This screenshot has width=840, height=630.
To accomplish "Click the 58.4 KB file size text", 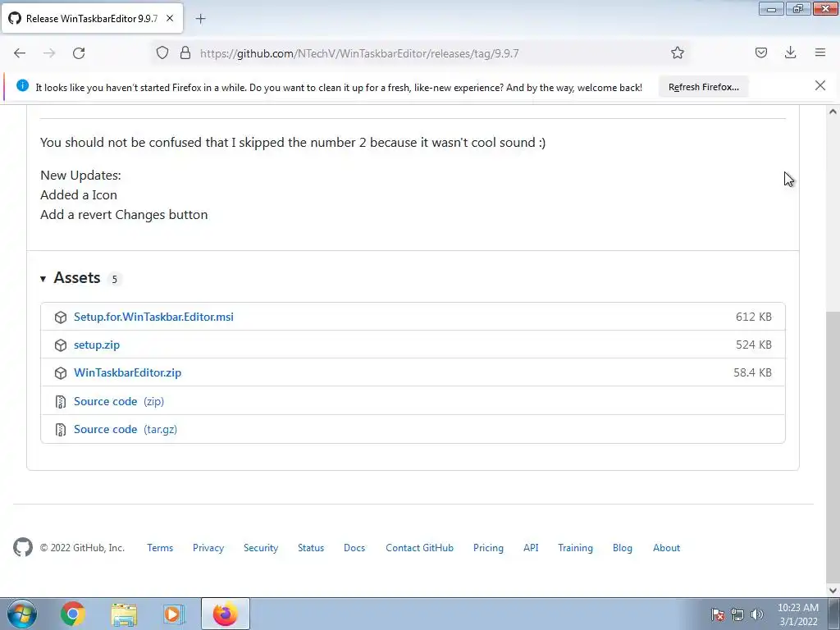I will 753,372.
